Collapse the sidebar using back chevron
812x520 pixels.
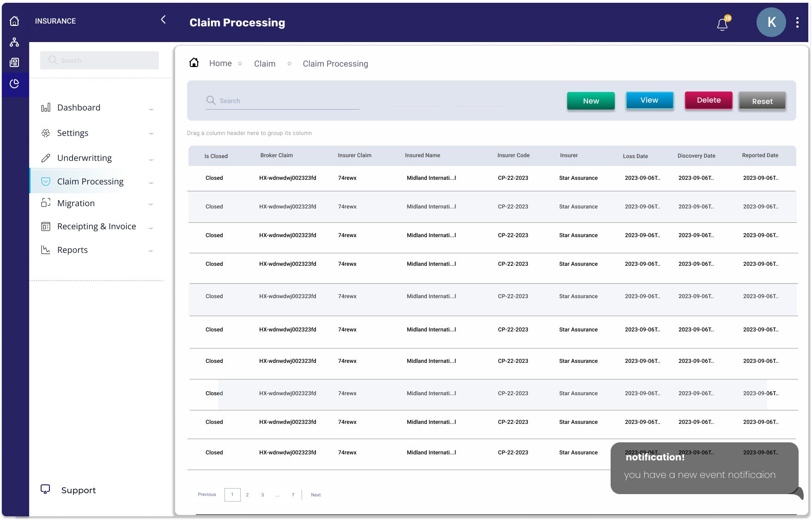pyautogui.click(x=164, y=19)
